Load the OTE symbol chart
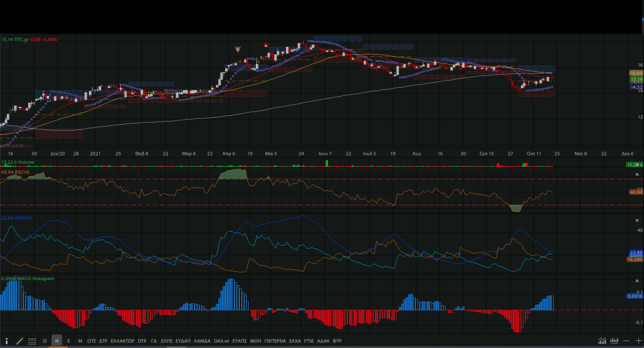Viewport: 644px width, 348px height. coord(91,342)
